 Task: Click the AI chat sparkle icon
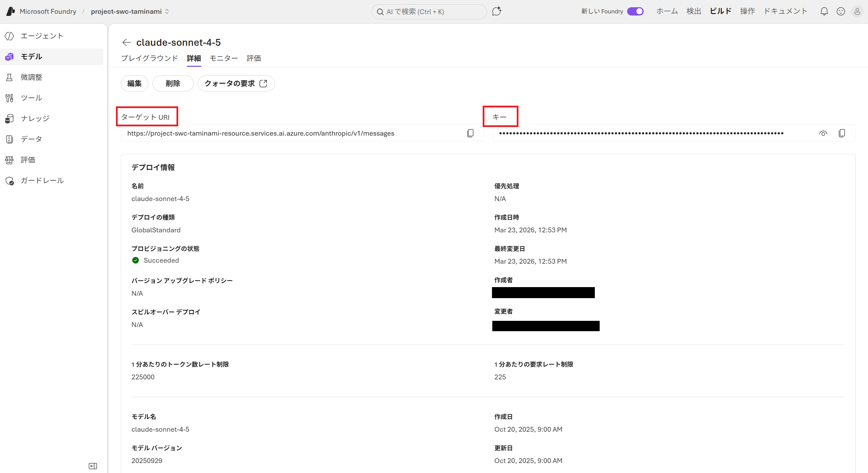496,11
